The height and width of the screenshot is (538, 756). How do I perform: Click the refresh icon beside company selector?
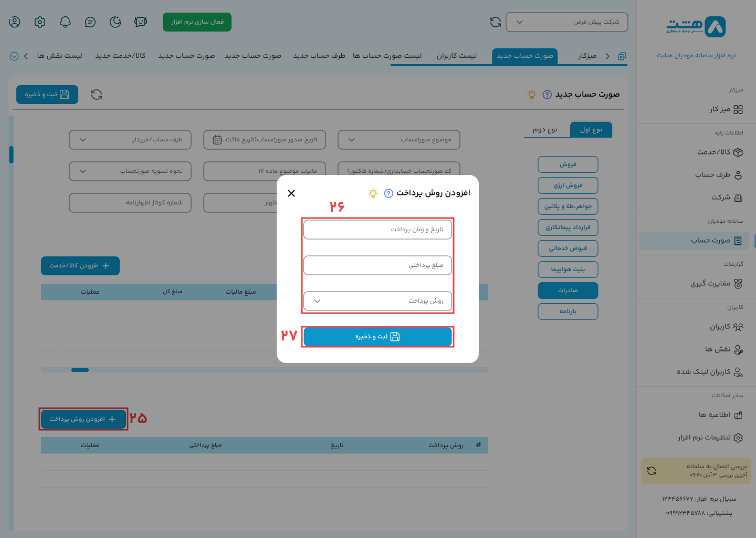click(x=495, y=22)
